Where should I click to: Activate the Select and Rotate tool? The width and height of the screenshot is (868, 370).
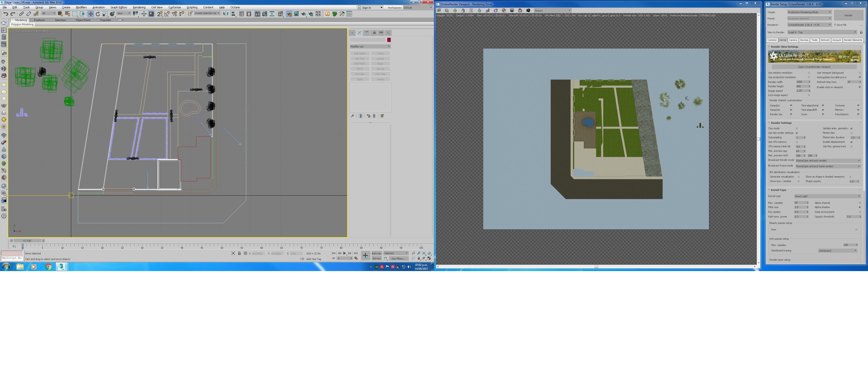[98, 14]
